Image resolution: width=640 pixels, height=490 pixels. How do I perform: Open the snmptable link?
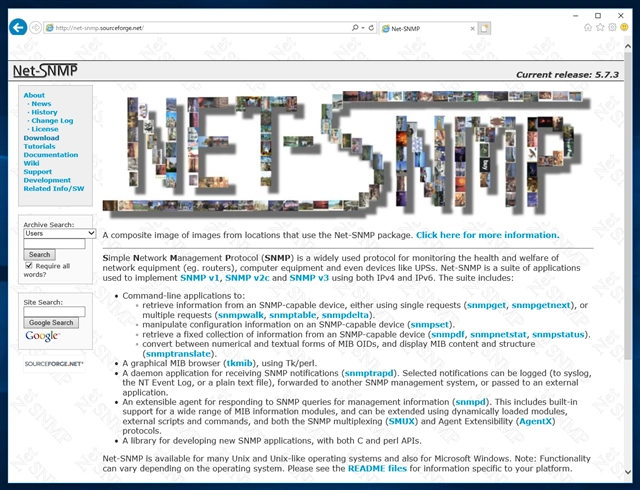pos(293,315)
